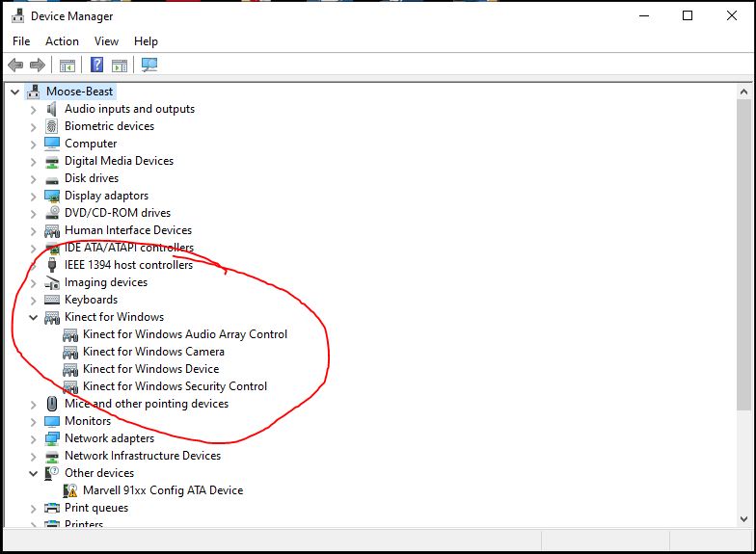Select the Human Interface Devices label
756x554 pixels.
[128, 230]
